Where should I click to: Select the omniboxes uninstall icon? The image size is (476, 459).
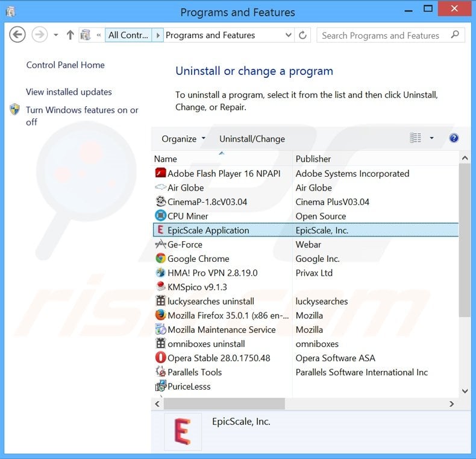(x=160, y=343)
